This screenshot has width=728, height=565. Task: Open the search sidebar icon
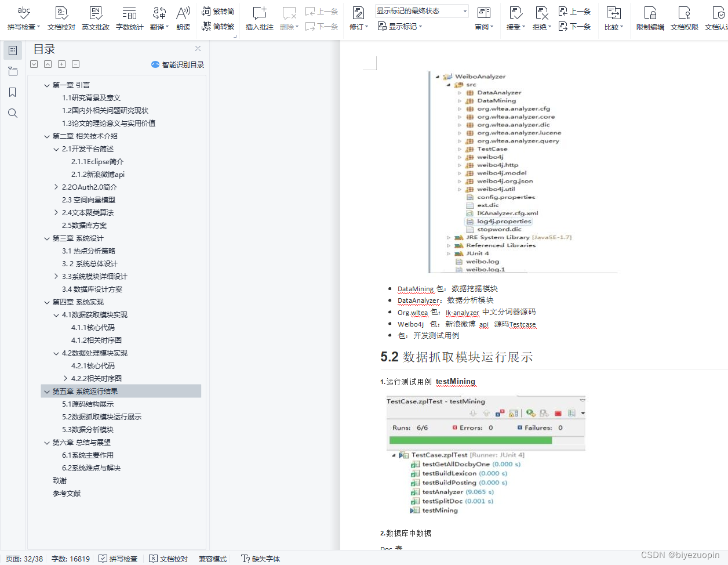13,113
